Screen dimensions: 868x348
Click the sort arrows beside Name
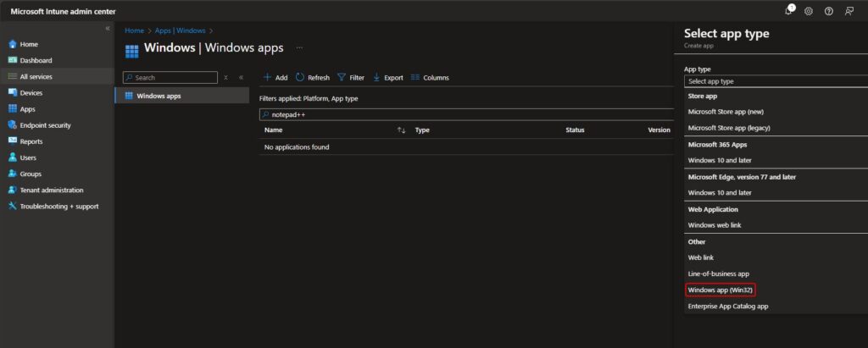click(402, 130)
